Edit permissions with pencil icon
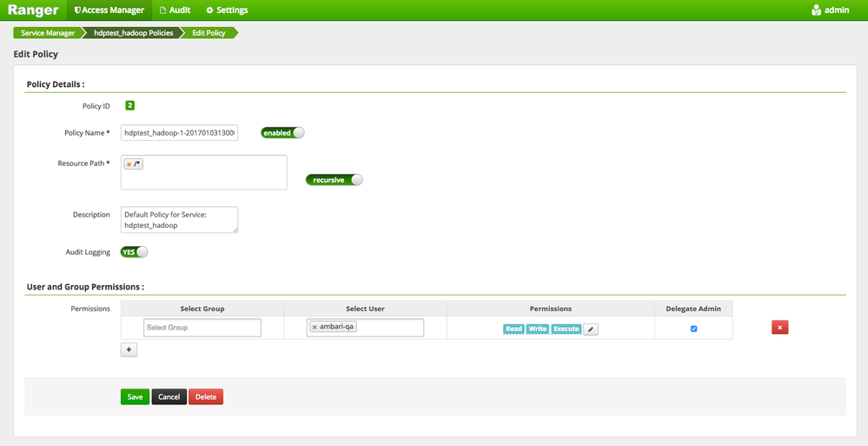868x446 pixels. (591, 330)
